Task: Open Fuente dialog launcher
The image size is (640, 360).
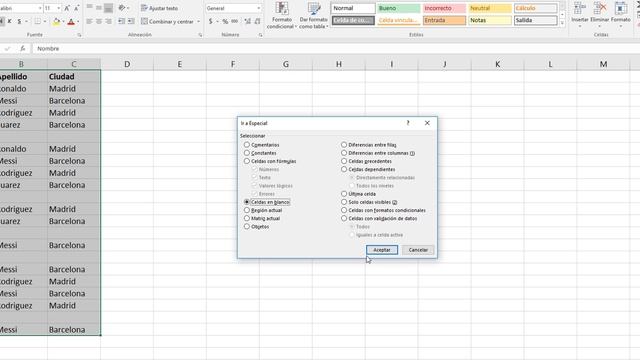Action: point(79,35)
